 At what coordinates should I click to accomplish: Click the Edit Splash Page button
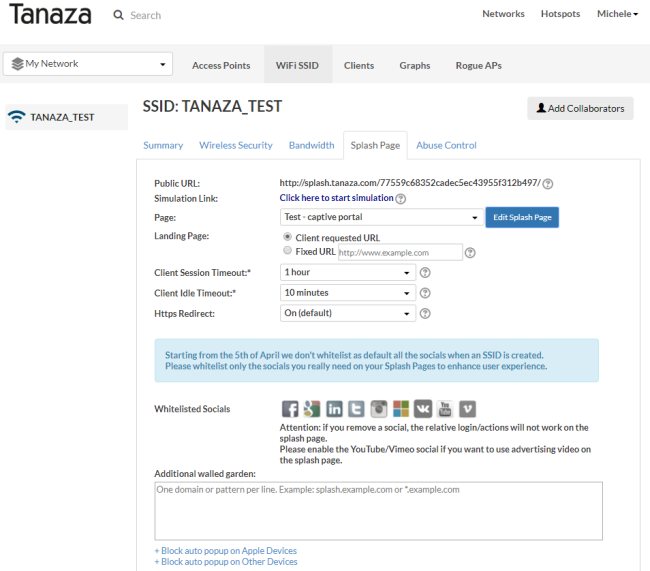click(x=522, y=217)
